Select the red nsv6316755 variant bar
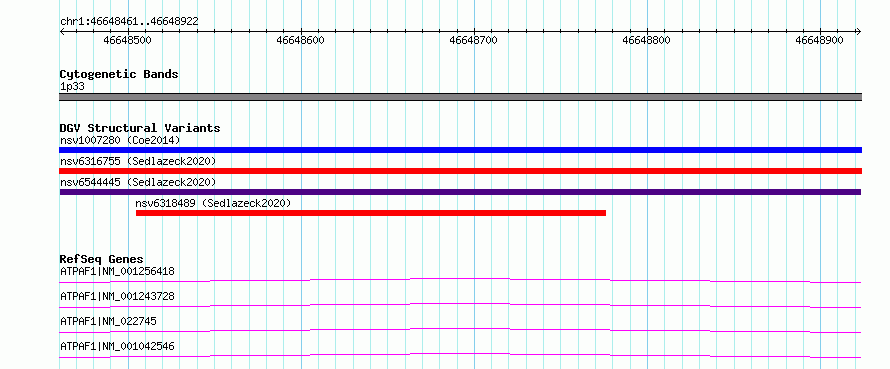 pos(460,171)
